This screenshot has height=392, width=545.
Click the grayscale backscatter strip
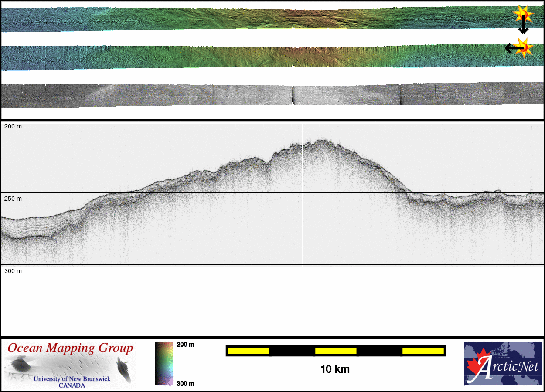pyautogui.click(x=174, y=96)
